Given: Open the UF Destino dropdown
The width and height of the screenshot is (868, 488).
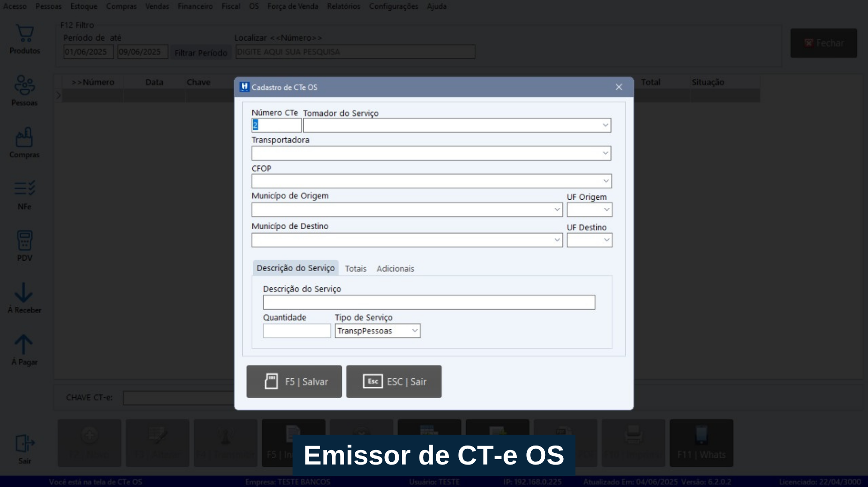Looking at the screenshot, I should pyautogui.click(x=607, y=240).
